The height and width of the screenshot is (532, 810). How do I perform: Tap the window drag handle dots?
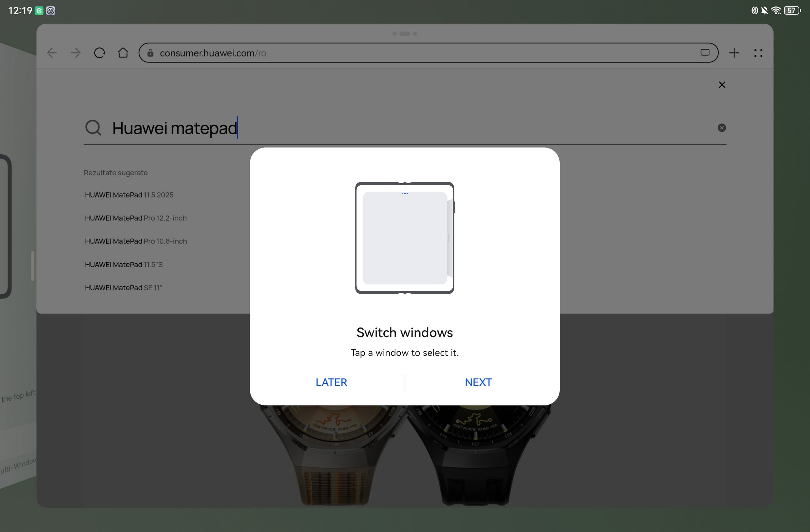pyautogui.click(x=405, y=34)
